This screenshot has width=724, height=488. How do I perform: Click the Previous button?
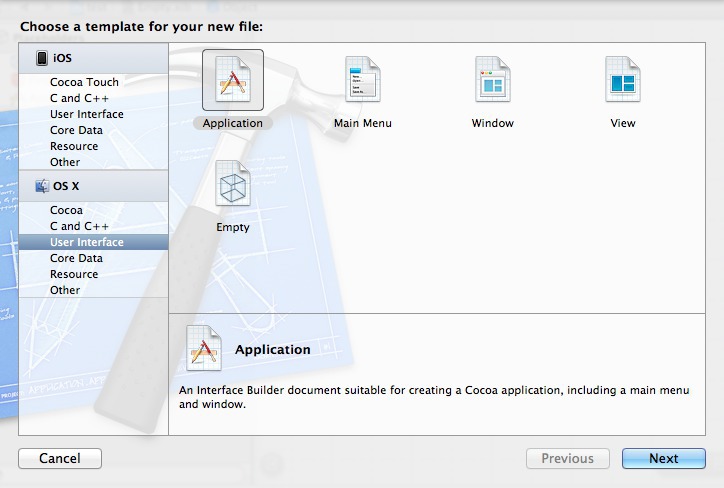click(x=568, y=458)
